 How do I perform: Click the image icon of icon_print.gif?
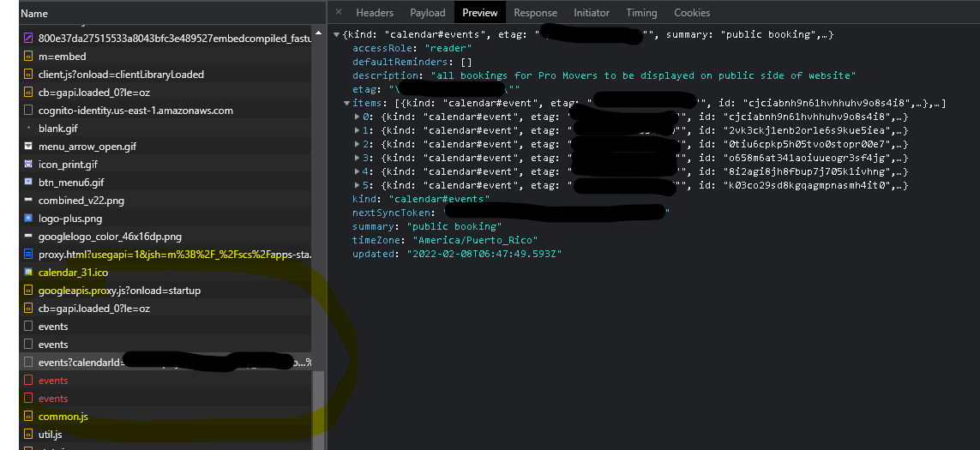(28, 165)
